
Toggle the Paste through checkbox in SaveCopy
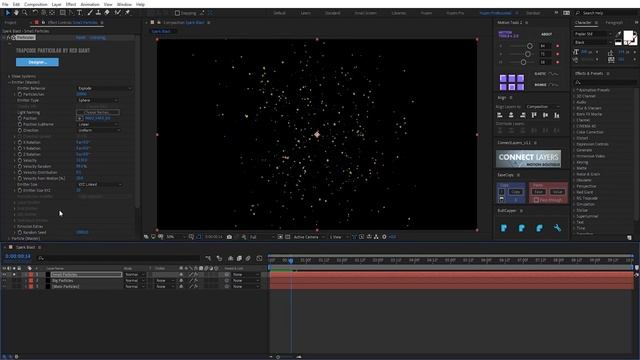[x=536, y=200]
